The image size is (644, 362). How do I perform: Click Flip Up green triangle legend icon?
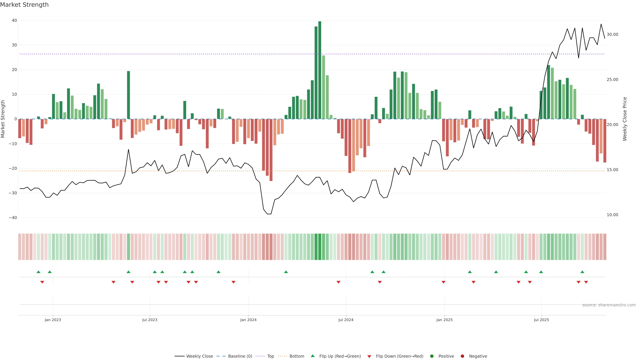312,356
